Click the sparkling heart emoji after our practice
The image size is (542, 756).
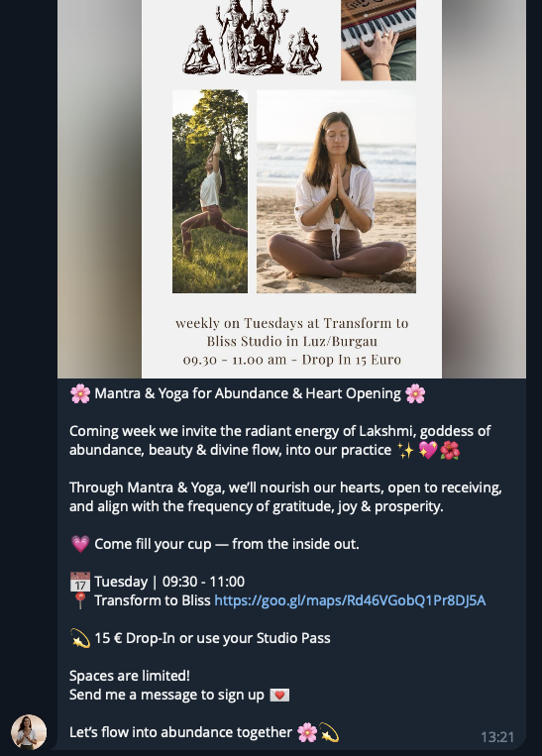pyautogui.click(x=428, y=450)
